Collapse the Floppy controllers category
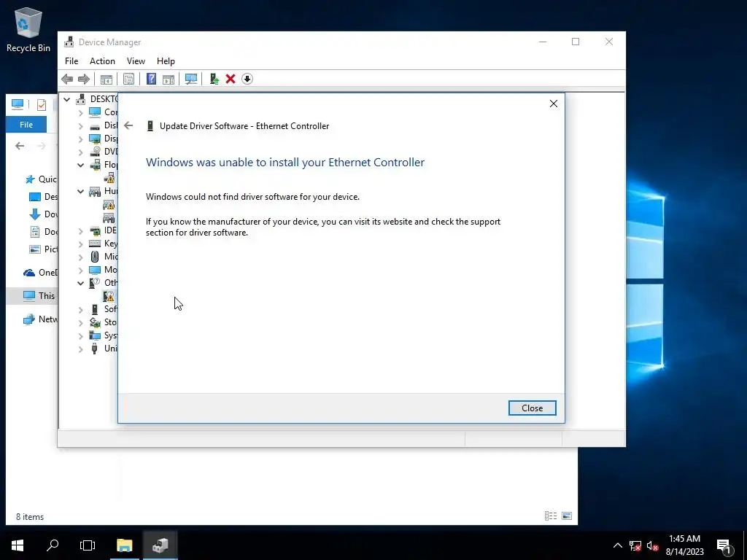 [x=80, y=166]
